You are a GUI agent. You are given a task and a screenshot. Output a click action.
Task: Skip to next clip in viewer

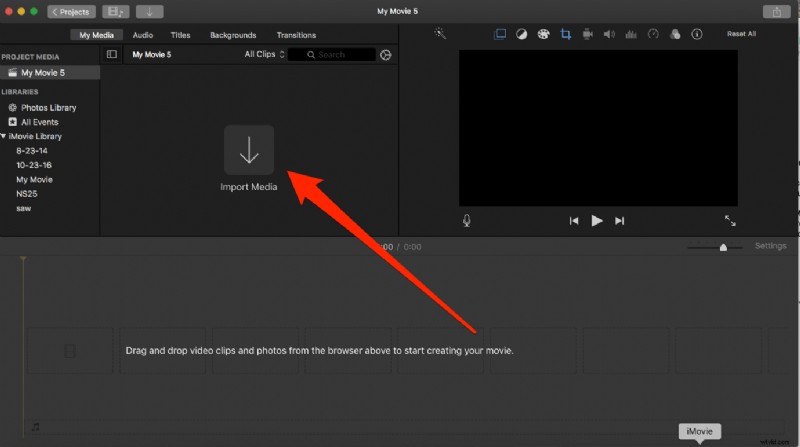pos(619,221)
